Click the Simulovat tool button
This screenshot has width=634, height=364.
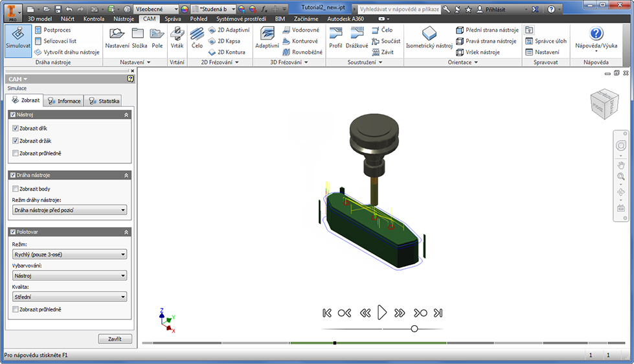click(x=17, y=40)
